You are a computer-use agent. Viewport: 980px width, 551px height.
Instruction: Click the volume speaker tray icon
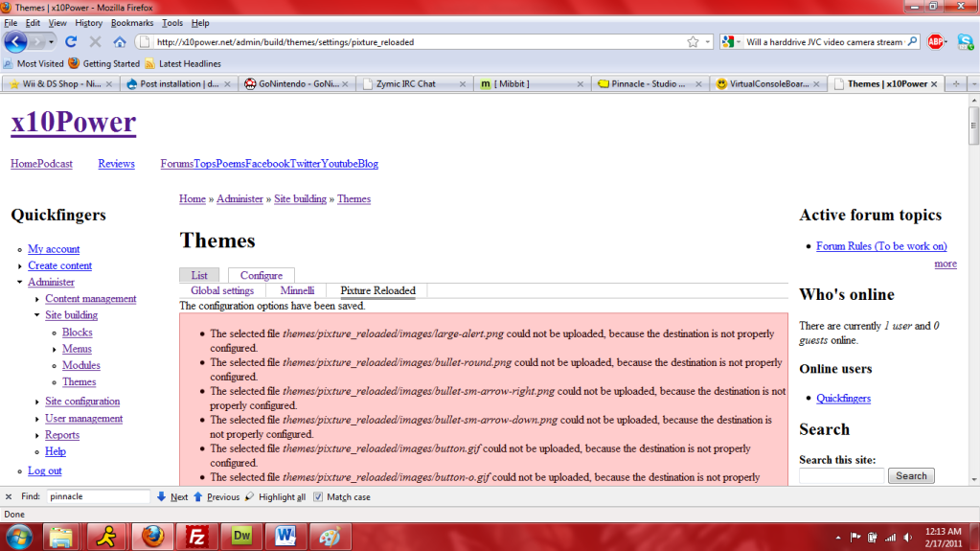click(x=908, y=538)
